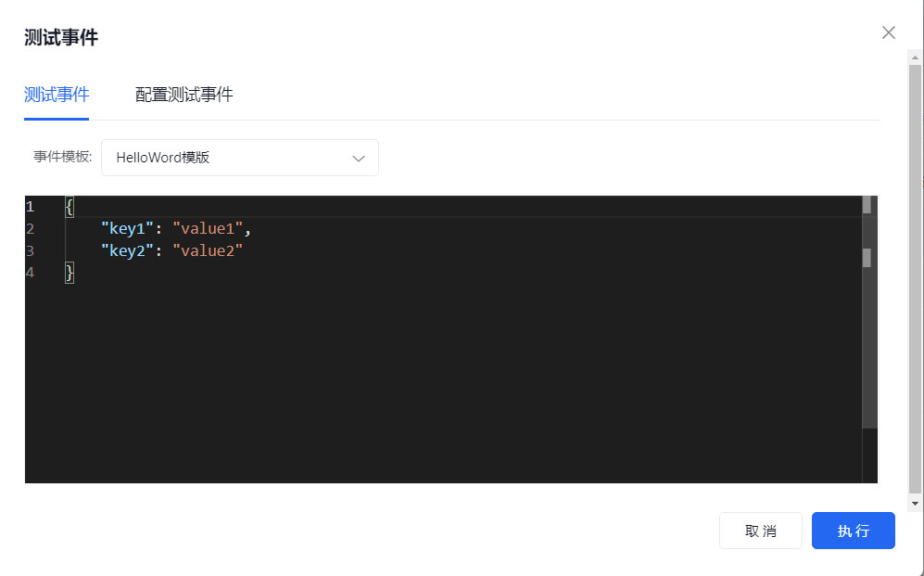Click the dialog scrollbar up arrow
This screenshot has height=576, width=924.
915,58
